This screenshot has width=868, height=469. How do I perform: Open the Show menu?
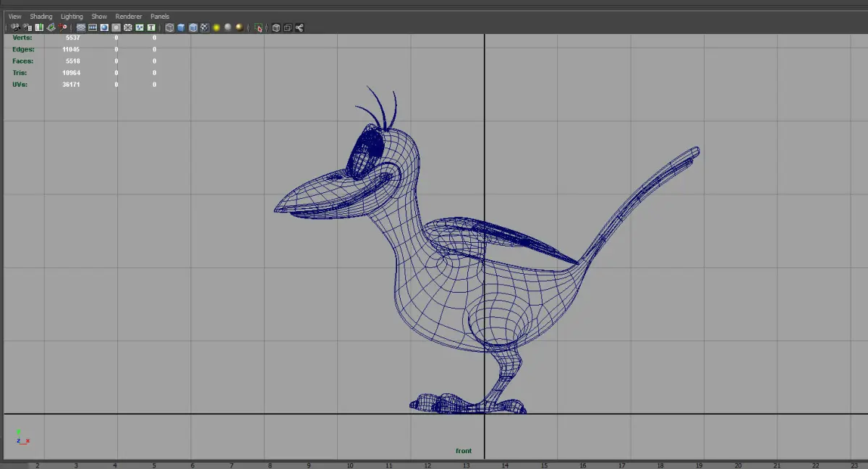click(99, 16)
